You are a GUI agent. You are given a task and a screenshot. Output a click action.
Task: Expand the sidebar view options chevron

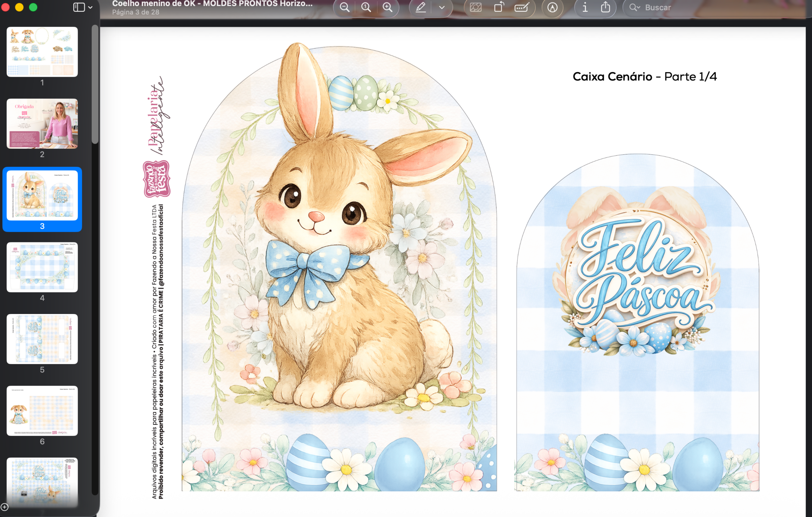click(90, 7)
